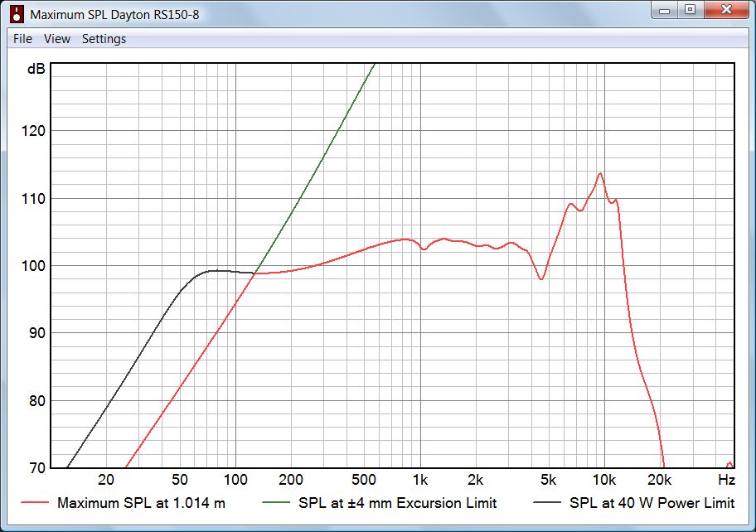Image resolution: width=756 pixels, height=532 pixels.
Task: Click the 'SPL at ±4 mm Excursion Limit' legend label
Action: coord(397,503)
